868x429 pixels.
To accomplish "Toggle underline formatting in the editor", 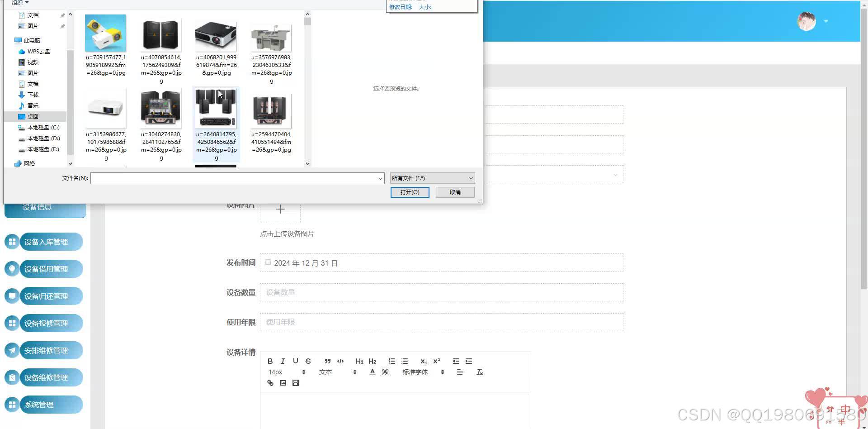I will pyautogui.click(x=295, y=361).
